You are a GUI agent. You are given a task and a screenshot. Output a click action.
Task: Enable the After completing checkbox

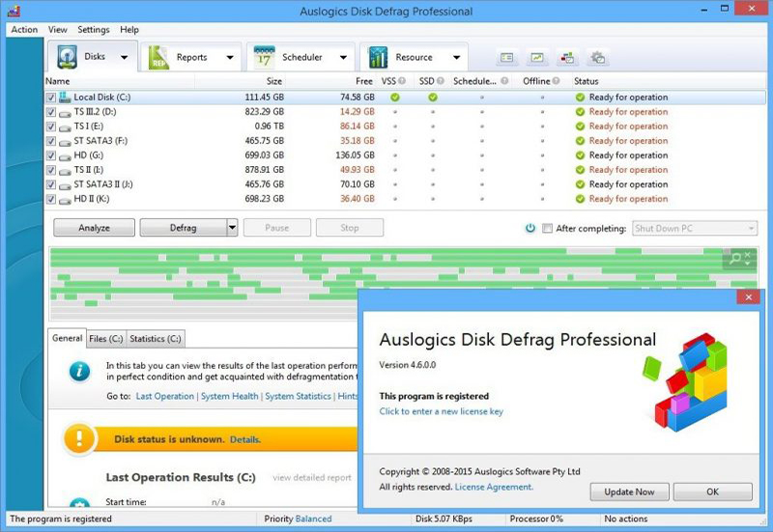pyautogui.click(x=547, y=228)
